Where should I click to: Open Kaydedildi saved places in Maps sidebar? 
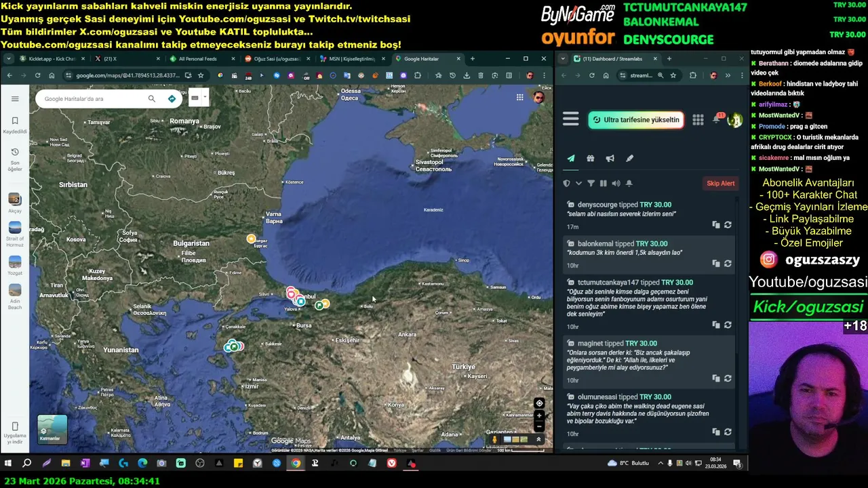(15, 125)
